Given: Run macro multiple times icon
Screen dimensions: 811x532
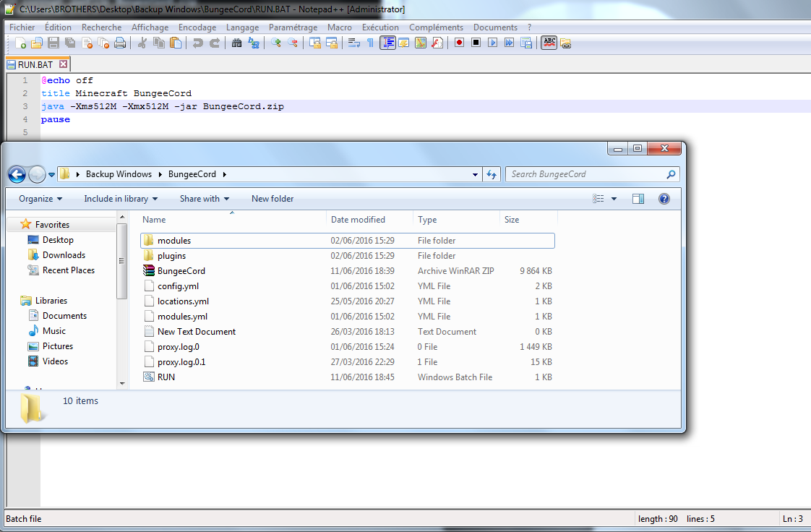Looking at the screenshot, I should coord(510,43).
